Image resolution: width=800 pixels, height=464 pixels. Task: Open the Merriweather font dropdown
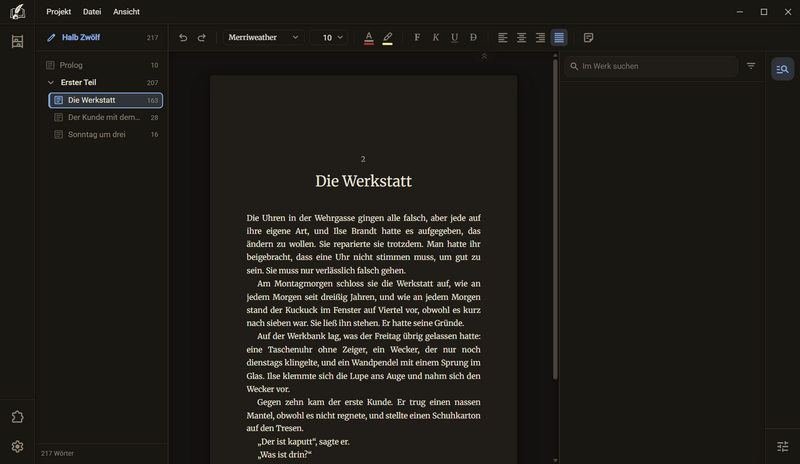coord(263,37)
